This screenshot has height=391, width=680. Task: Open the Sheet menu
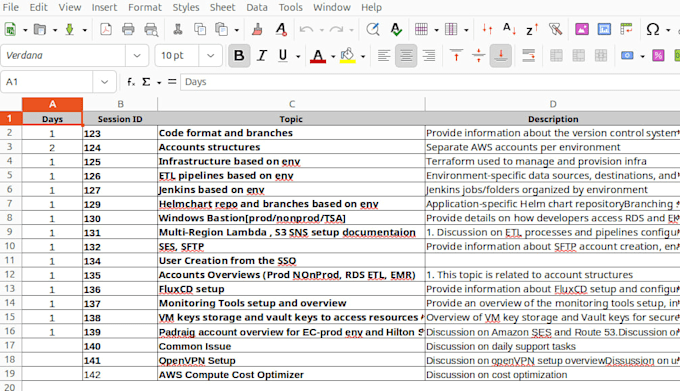tap(222, 7)
